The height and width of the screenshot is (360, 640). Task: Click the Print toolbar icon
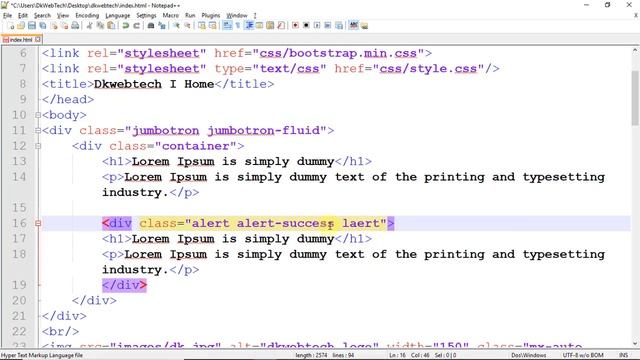coord(75,26)
